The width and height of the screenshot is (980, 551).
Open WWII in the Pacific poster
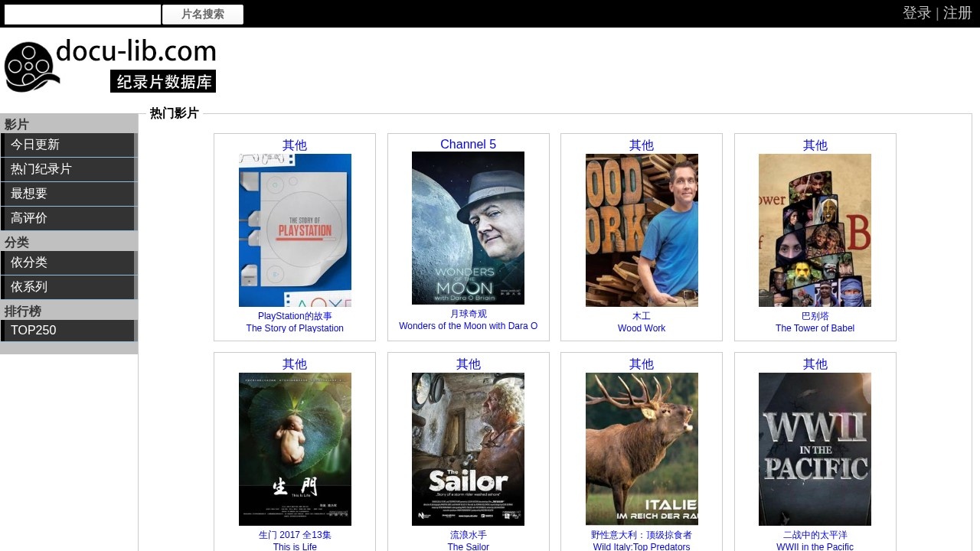[815, 449]
